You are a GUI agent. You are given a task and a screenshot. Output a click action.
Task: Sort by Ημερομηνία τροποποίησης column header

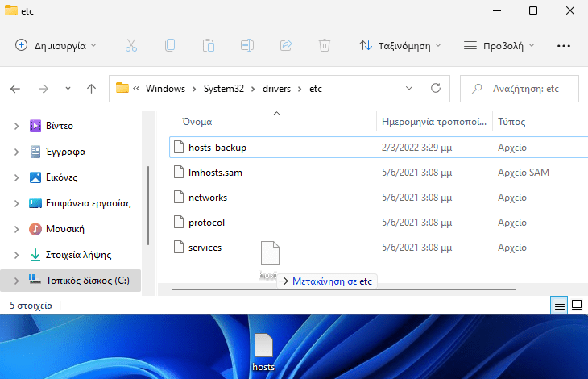click(x=434, y=122)
